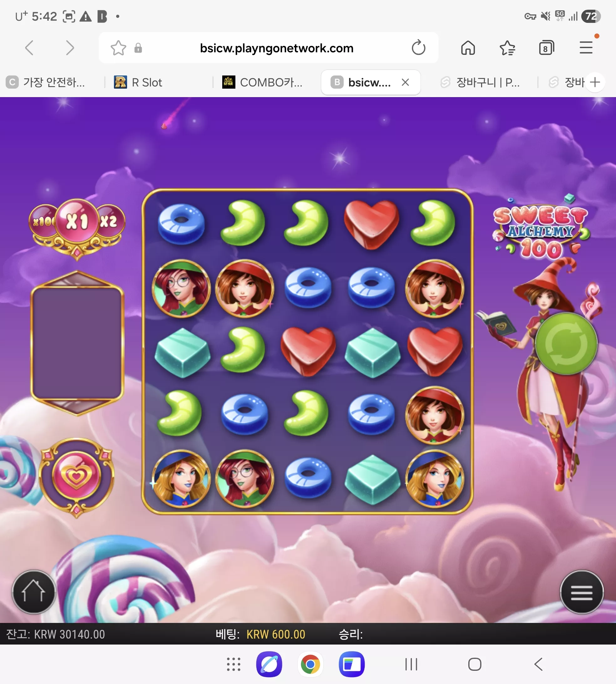The image size is (616, 684).
Task: Bookmark this page with star outline
Action: 118,48
